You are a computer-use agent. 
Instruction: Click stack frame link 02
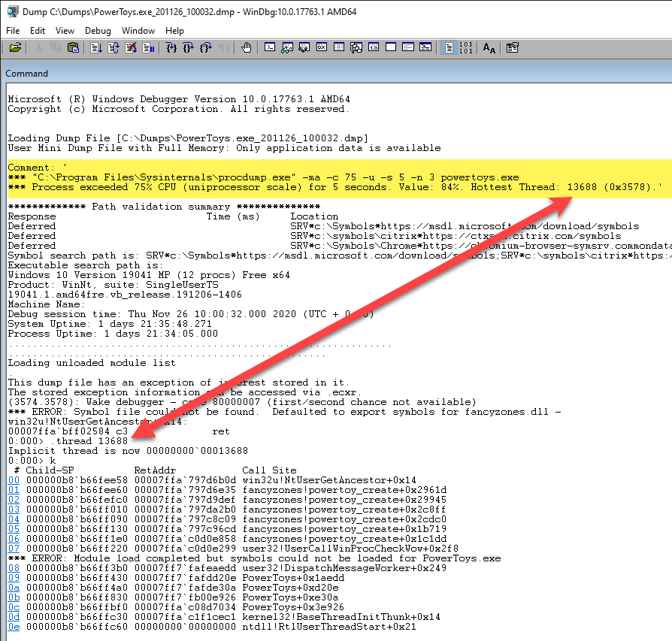pos(14,500)
